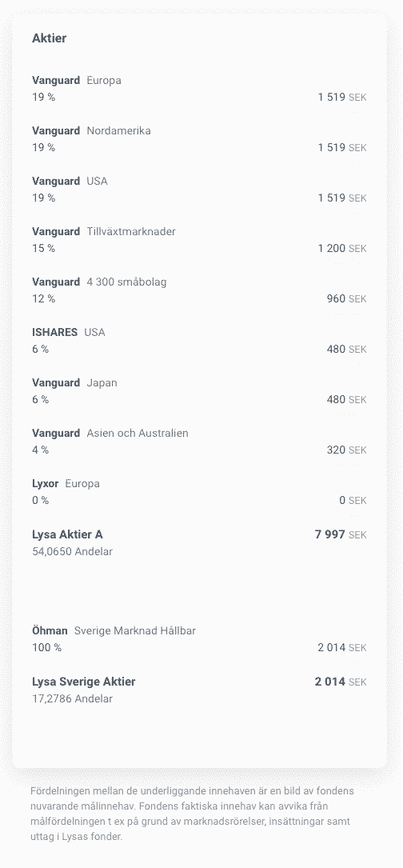Click the bold 2 014 SEK total
Viewport: 403px width, 868px height.
click(341, 682)
